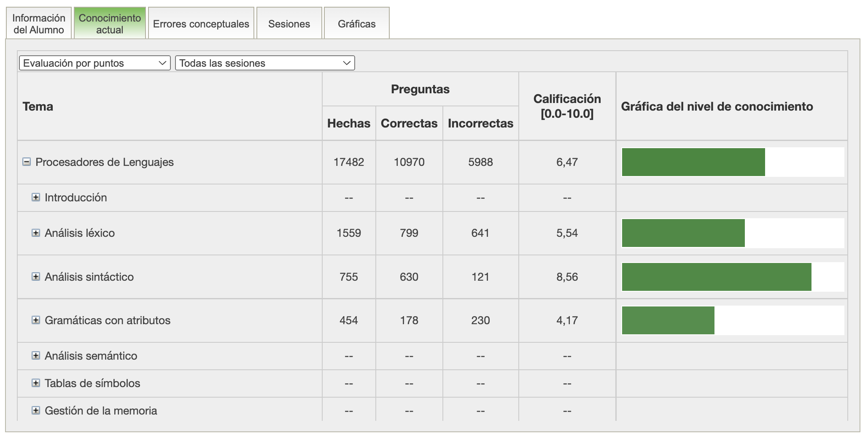Expand the Introducción topic
Viewport: 868px width, 439px height.
point(36,197)
